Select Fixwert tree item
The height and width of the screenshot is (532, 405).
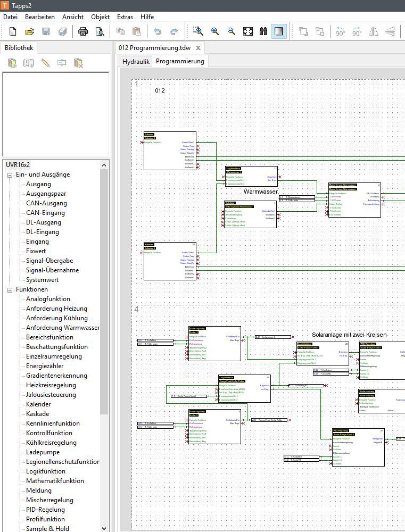click(x=36, y=251)
